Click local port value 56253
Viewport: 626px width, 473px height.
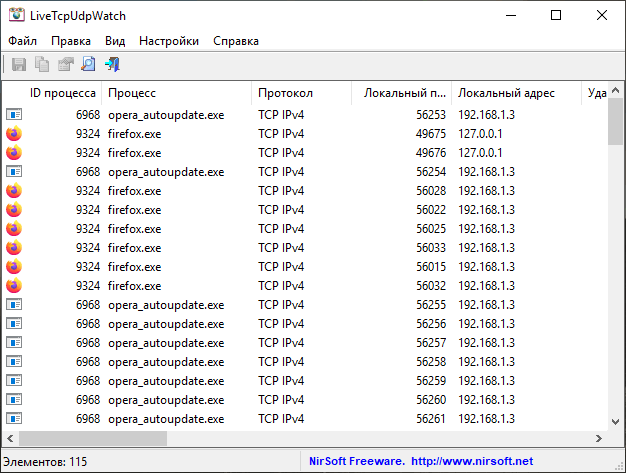tap(431, 115)
